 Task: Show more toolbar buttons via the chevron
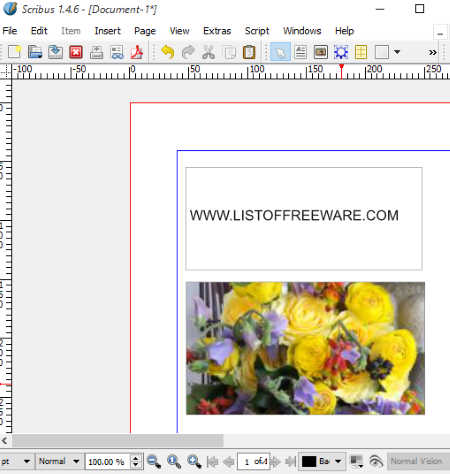[x=432, y=52]
